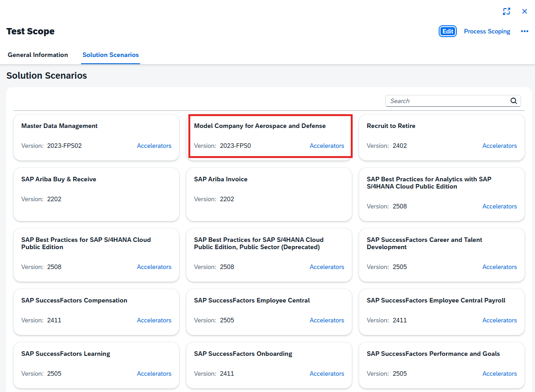
Task: Open Accelerators for SuccessFactors Onboarding
Action: (327, 373)
